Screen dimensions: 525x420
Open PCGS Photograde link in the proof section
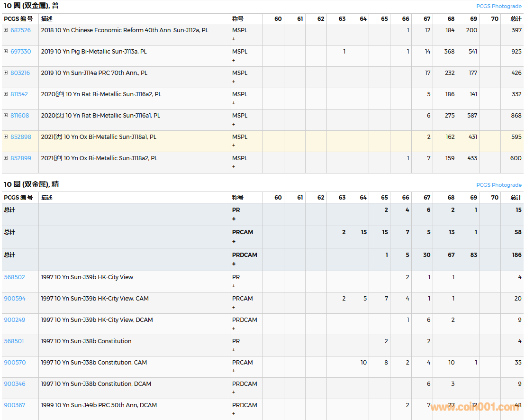point(498,185)
